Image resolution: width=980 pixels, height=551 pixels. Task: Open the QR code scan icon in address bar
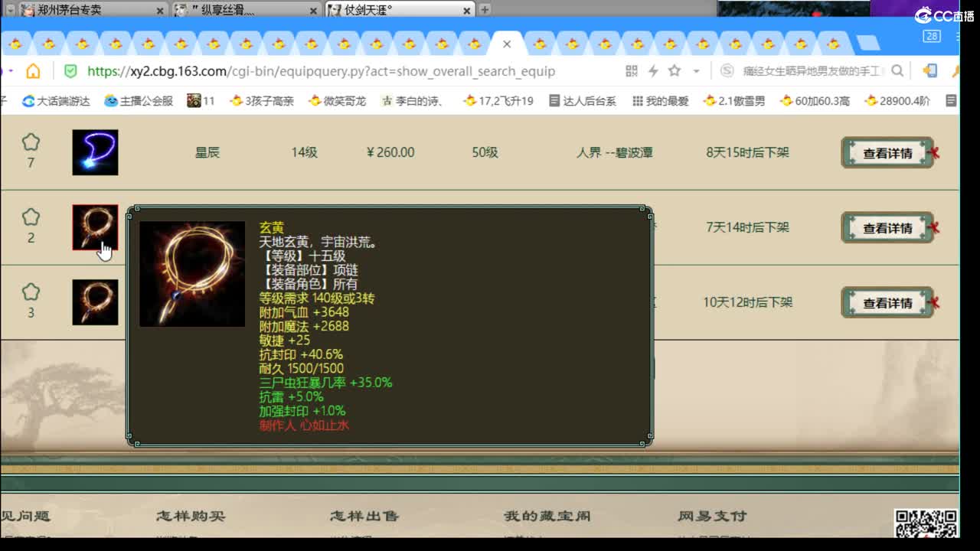[x=631, y=70]
